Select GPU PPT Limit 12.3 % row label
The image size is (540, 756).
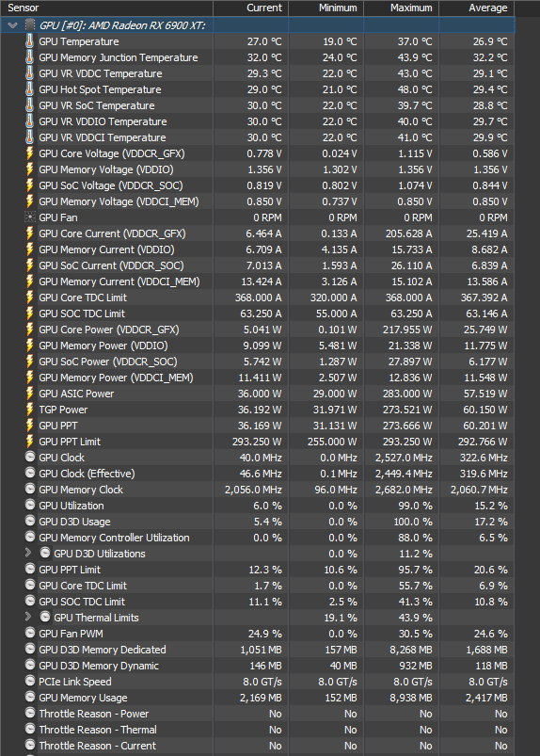(70, 570)
